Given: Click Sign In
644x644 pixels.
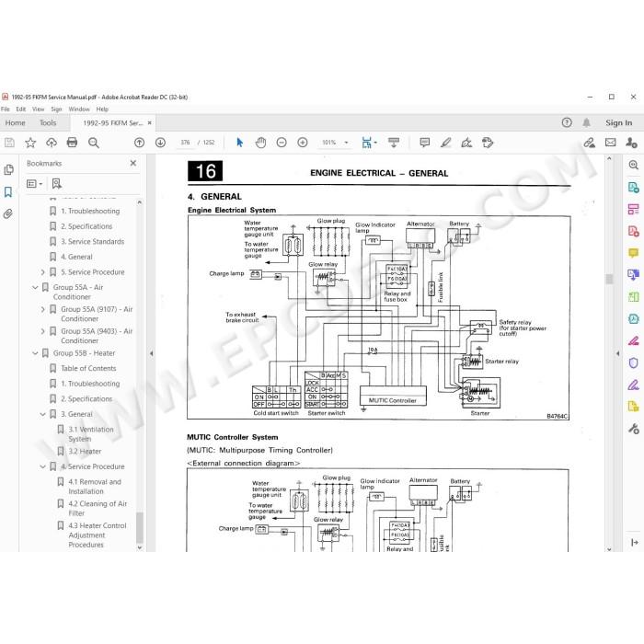Looking at the screenshot, I should click(x=618, y=122).
